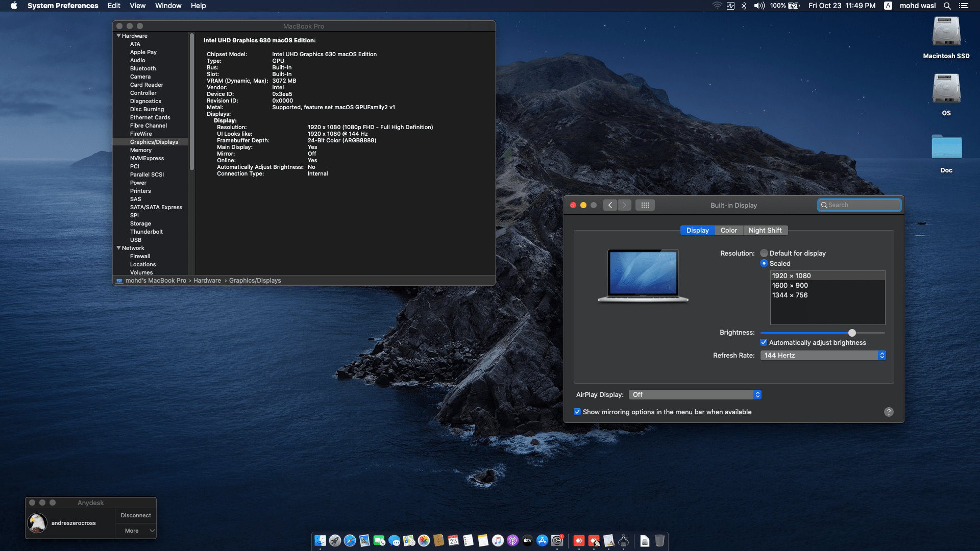Open the Display help question mark

pyautogui.click(x=889, y=412)
